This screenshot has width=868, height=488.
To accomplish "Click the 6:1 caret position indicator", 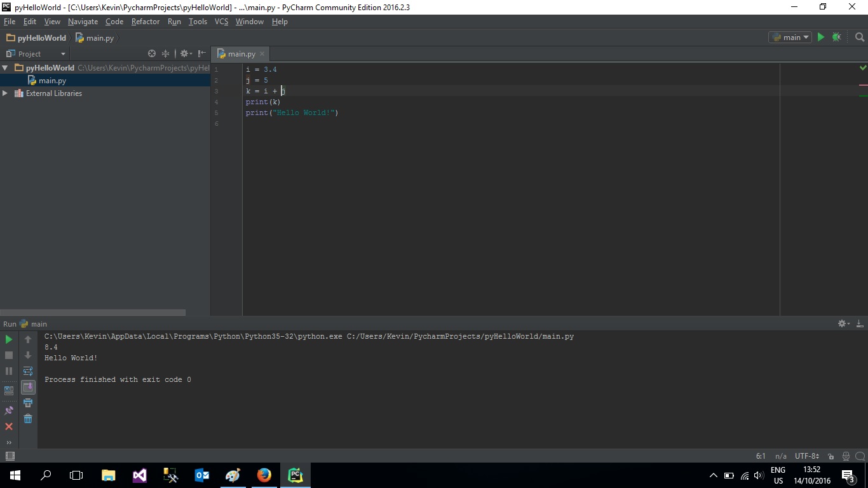I will click(761, 456).
